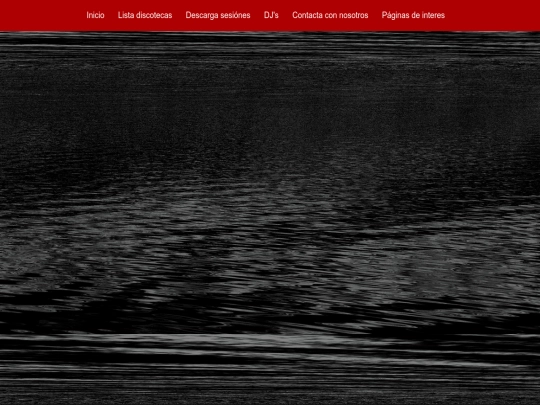Image resolution: width=540 pixels, height=405 pixels.
Task: Click Contacta con nosotros link
Action: [x=330, y=15]
